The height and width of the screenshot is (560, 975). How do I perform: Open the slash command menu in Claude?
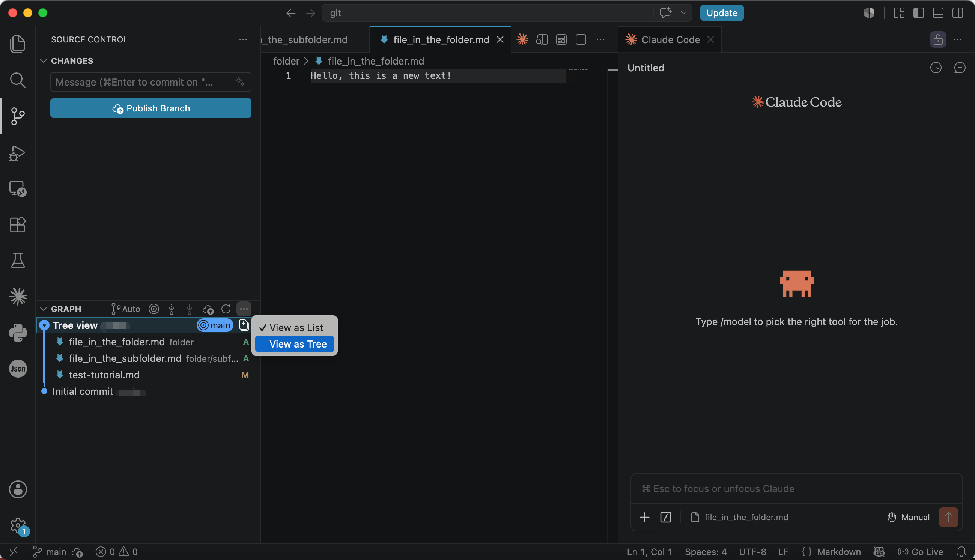tap(665, 517)
